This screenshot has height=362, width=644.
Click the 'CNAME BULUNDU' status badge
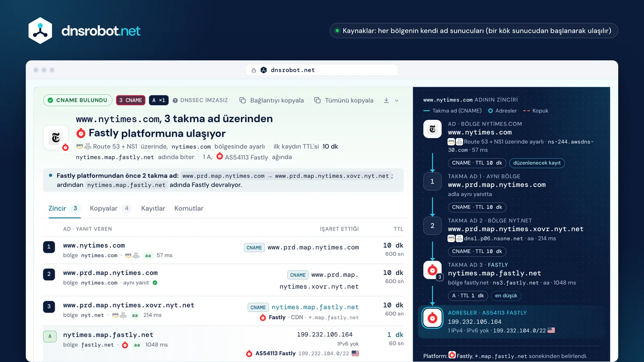[78, 100]
